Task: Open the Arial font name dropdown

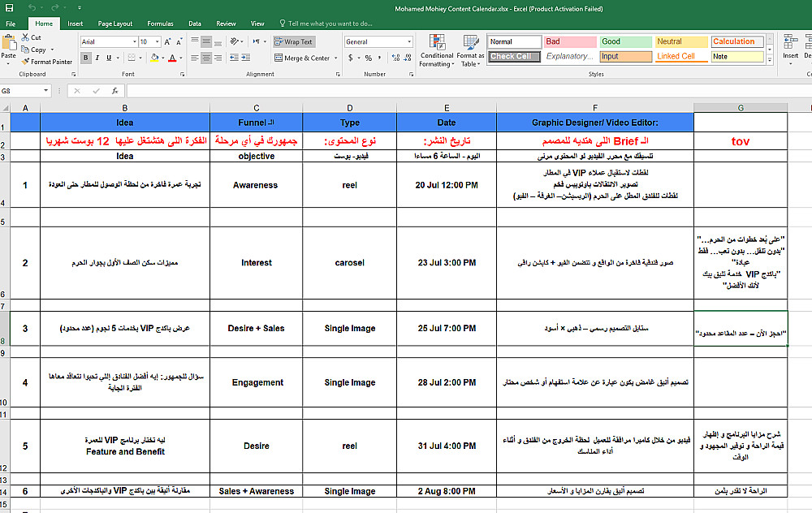Action: pyautogui.click(x=135, y=42)
